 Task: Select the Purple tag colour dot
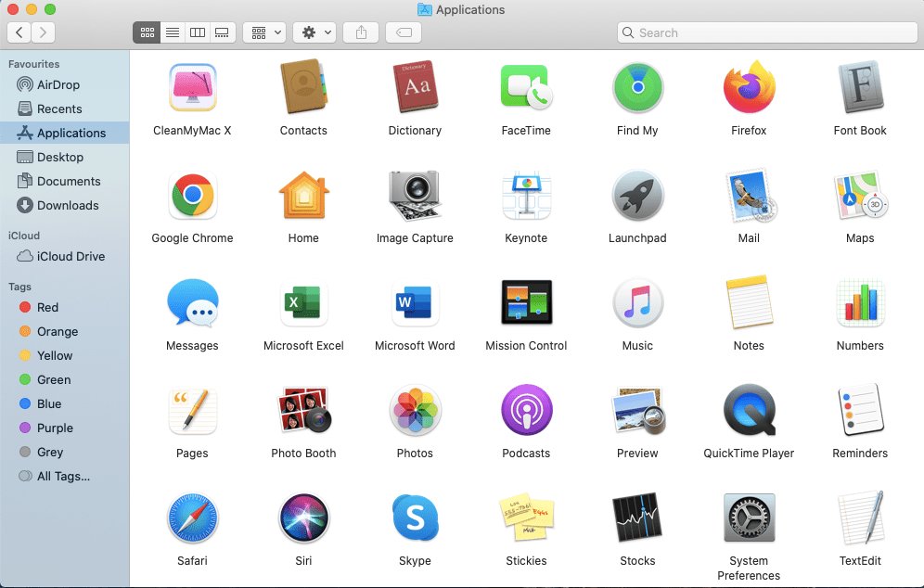click(26, 428)
